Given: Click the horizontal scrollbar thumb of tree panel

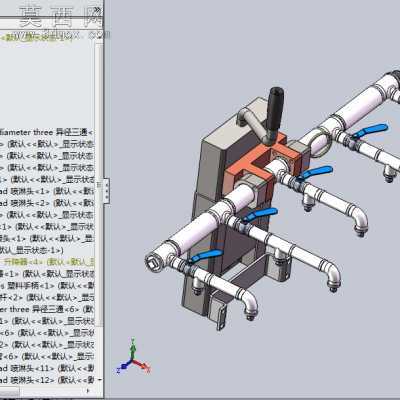Looking at the screenshot, I should coord(10,391).
